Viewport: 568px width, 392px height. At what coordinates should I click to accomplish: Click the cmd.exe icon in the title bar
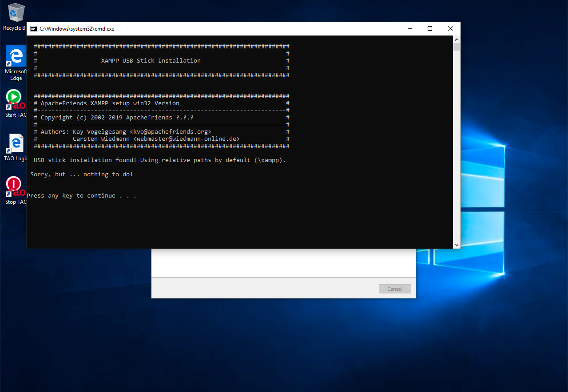33,28
